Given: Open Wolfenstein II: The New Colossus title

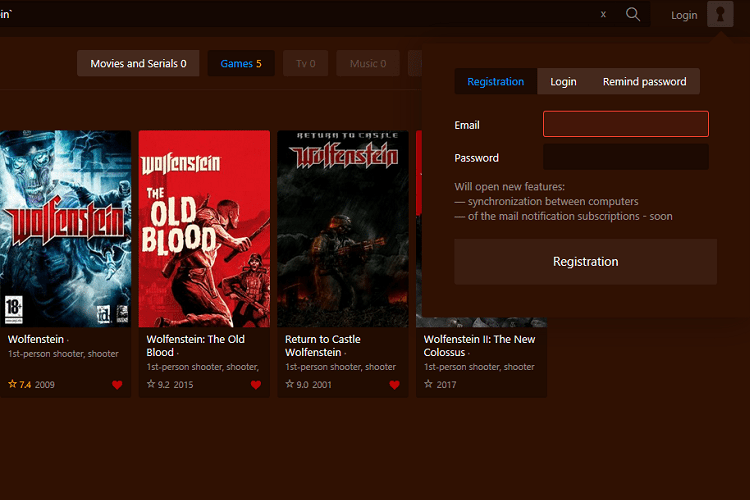Looking at the screenshot, I should click(479, 345).
